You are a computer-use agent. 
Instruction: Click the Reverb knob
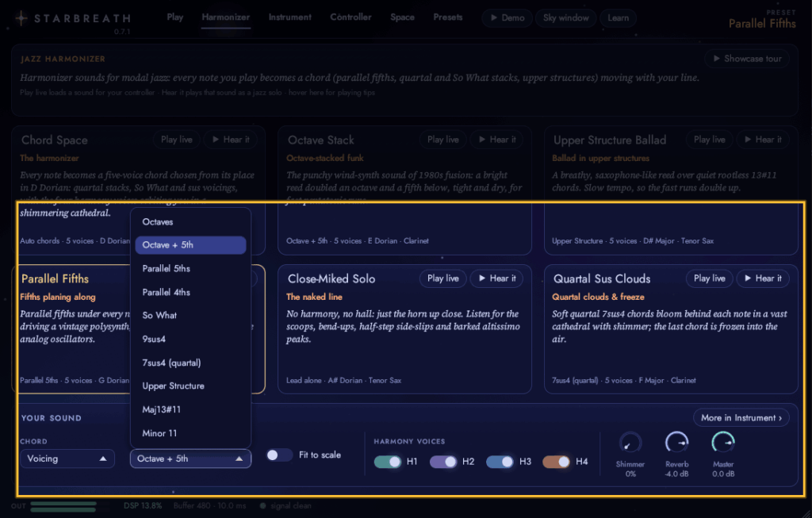[x=677, y=443]
